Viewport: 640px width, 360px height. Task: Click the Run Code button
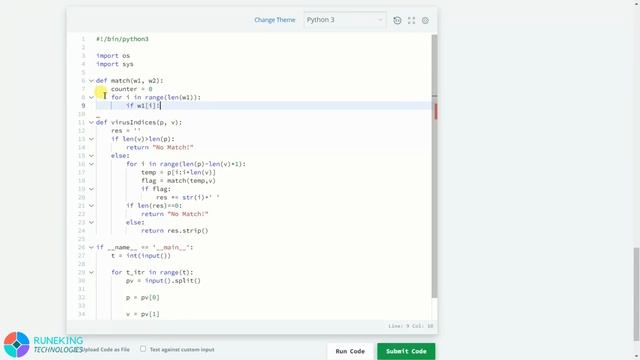(350, 351)
